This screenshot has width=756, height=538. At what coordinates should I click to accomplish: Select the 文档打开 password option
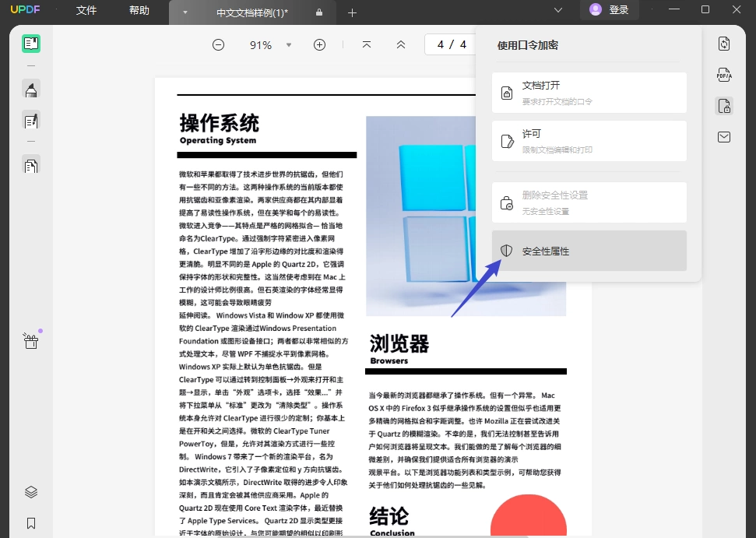tap(589, 93)
